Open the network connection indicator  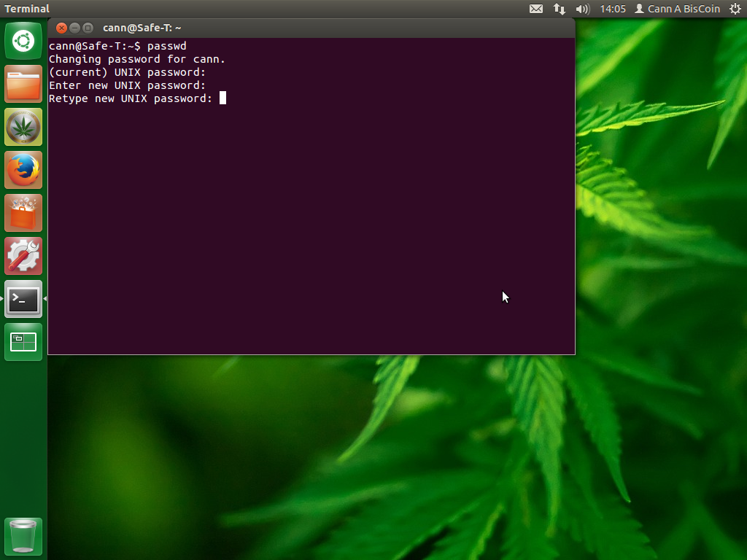560,9
